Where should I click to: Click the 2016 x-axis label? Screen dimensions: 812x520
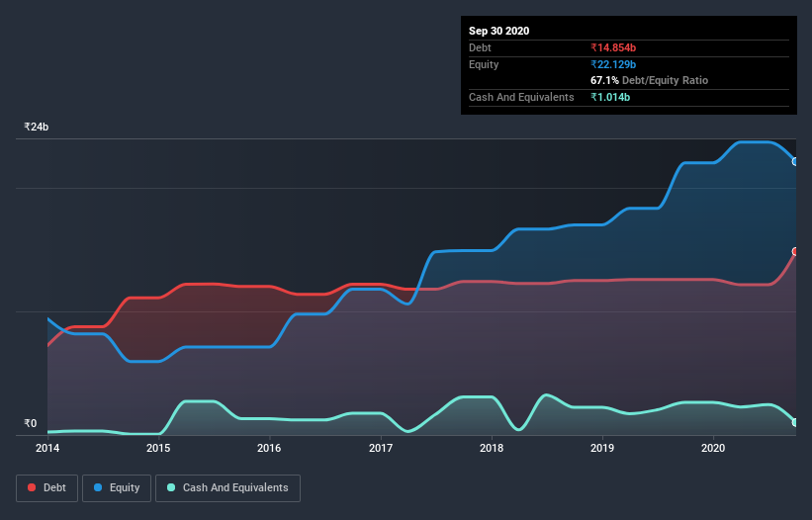[x=269, y=448]
